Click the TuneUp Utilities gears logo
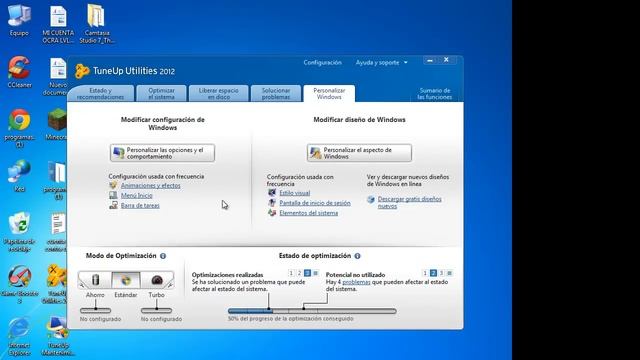Image resolution: width=640 pixels, height=360 pixels. click(x=82, y=71)
